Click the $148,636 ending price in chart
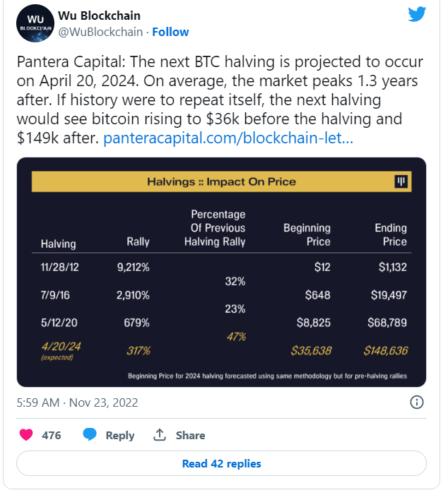 tap(385, 350)
